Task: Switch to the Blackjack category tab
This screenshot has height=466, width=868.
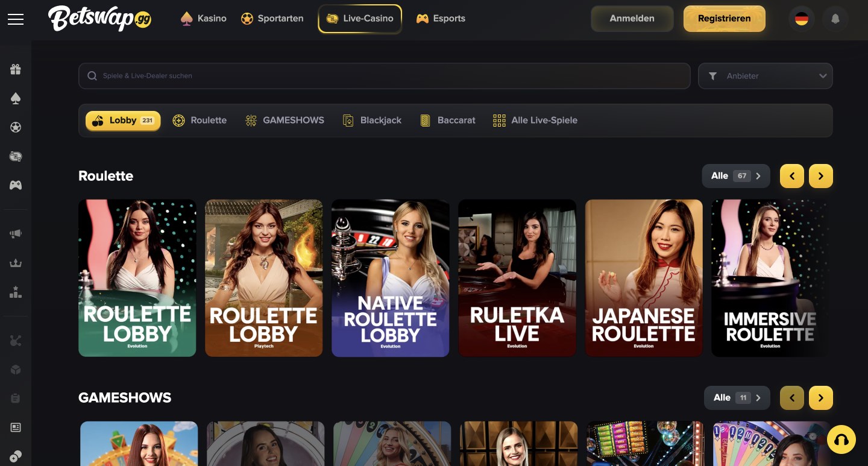Action: [x=372, y=121]
